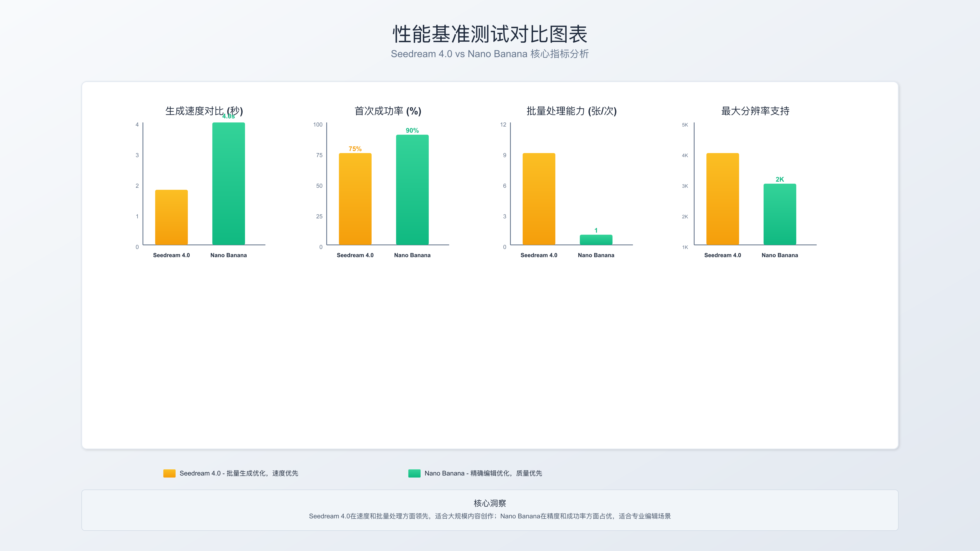The image size is (980, 551).
Task: Click Seedream 4.0 axis label under resolution chart
Action: [x=723, y=255]
